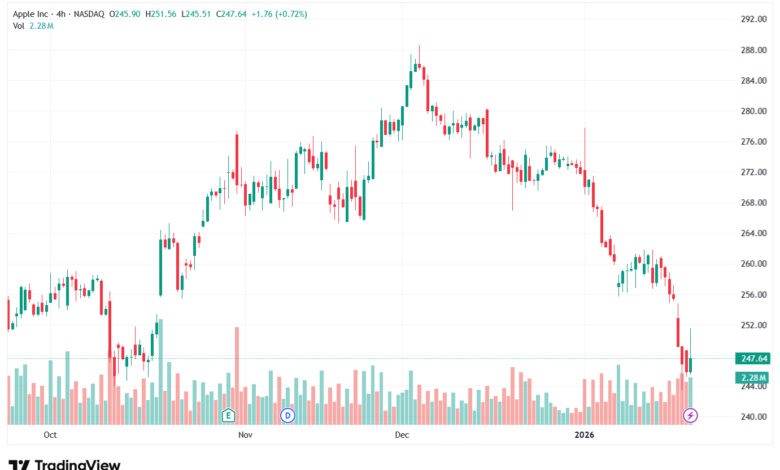Click the current price tag 247.64

click(753, 359)
